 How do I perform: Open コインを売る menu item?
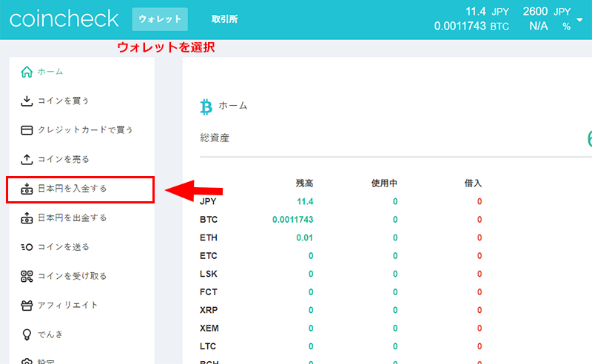pos(64,159)
